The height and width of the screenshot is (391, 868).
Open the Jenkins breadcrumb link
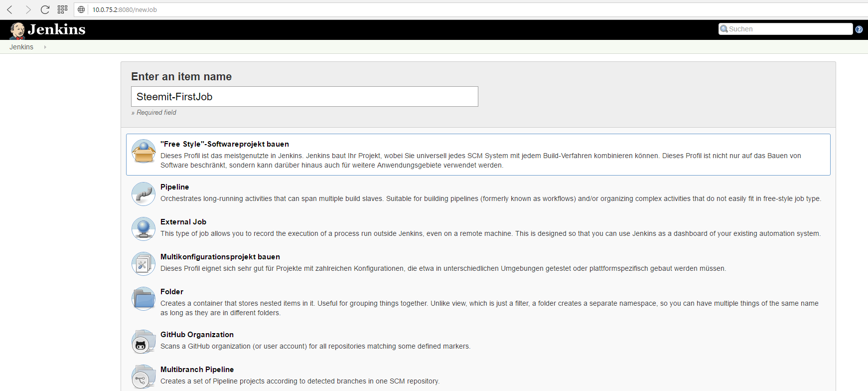[21, 47]
